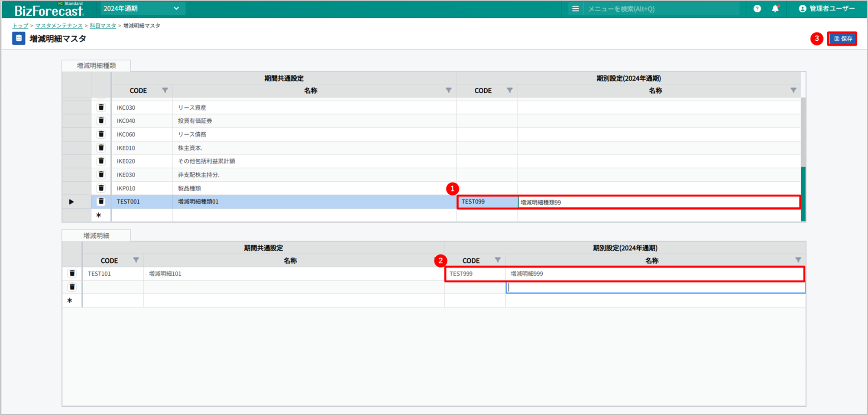
Task: Open the notifications bell
Action: pyautogui.click(x=775, y=9)
